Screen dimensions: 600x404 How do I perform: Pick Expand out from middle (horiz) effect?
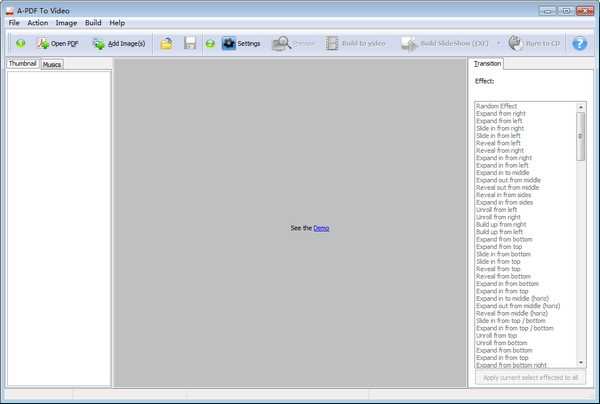click(517, 304)
